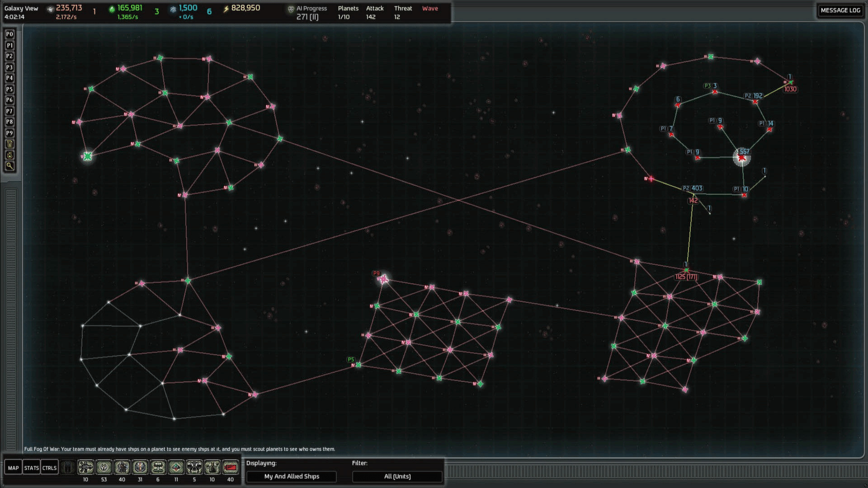Select the ship icon with count 6

point(158,467)
